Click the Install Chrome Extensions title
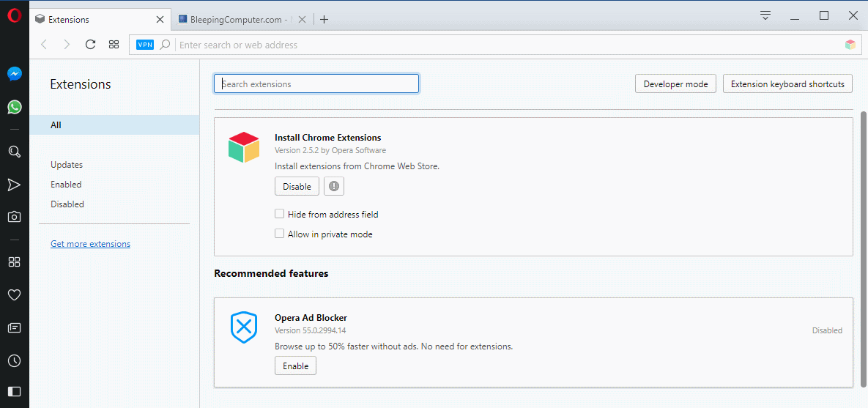The image size is (868, 408). [x=327, y=137]
